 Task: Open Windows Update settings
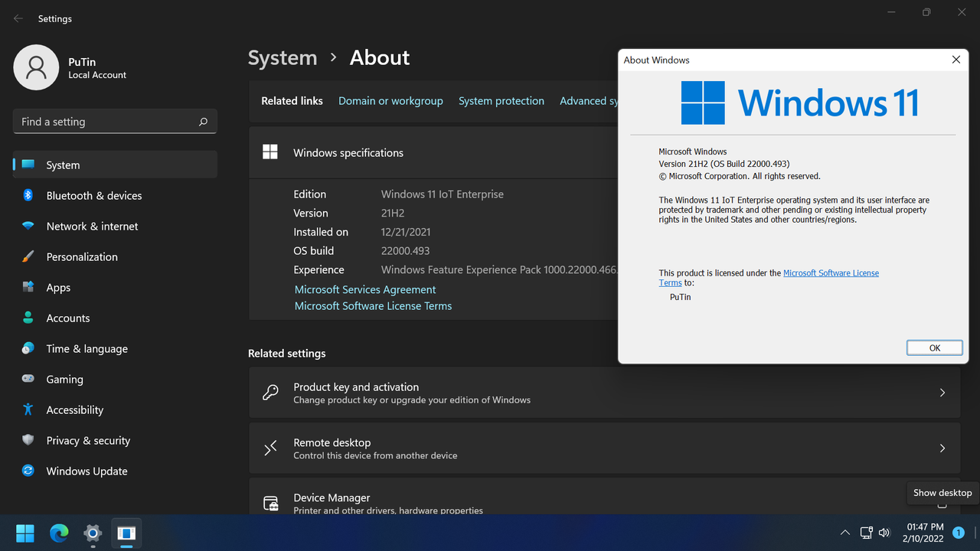(x=115, y=471)
